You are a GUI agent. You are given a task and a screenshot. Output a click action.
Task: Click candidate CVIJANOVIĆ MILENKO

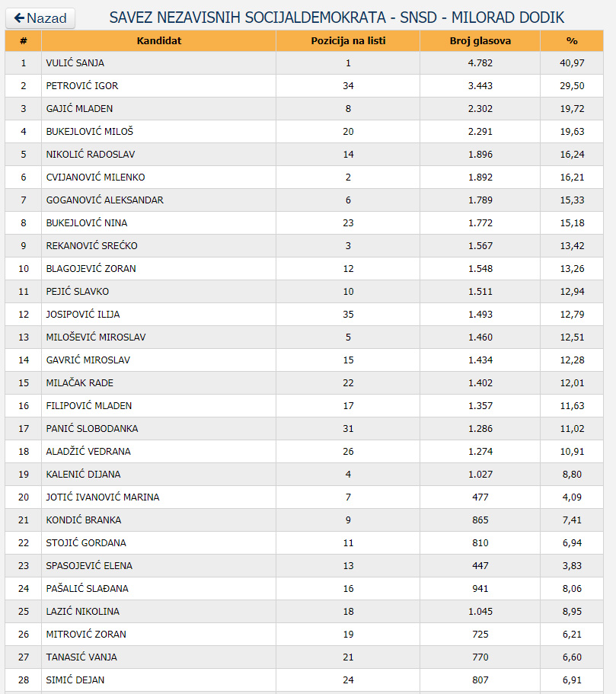click(x=95, y=177)
